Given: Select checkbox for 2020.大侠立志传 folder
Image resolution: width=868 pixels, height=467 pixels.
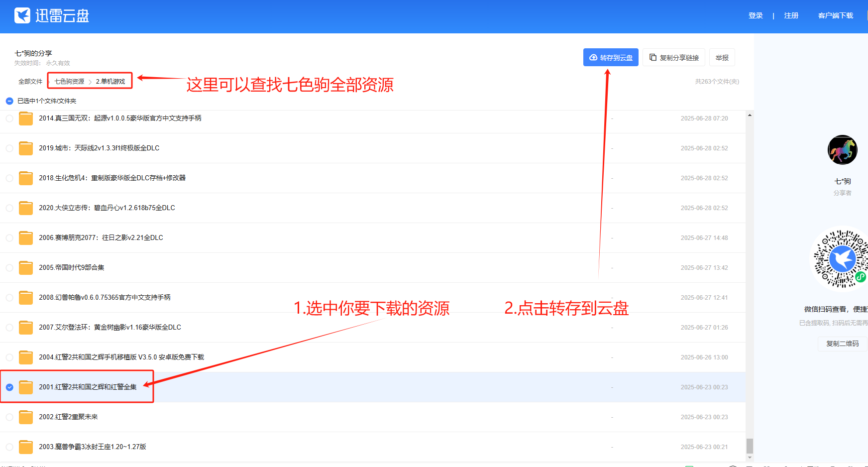Looking at the screenshot, I should pos(9,208).
